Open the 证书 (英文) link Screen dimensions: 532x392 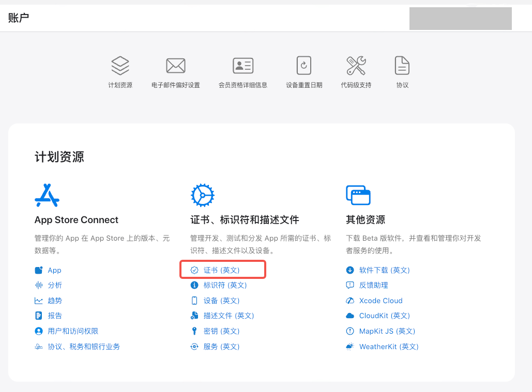pos(222,270)
